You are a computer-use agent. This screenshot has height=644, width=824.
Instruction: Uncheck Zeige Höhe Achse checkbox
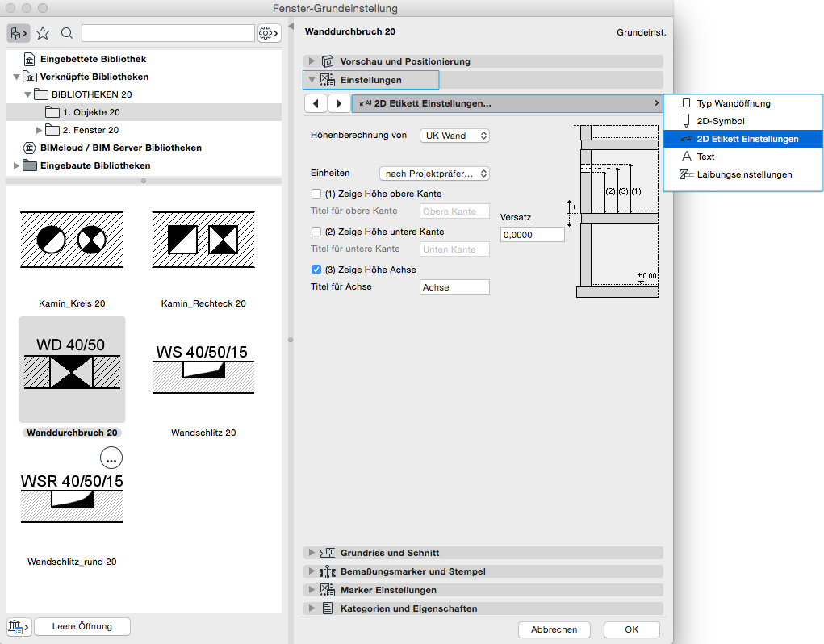(x=317, y=270)
